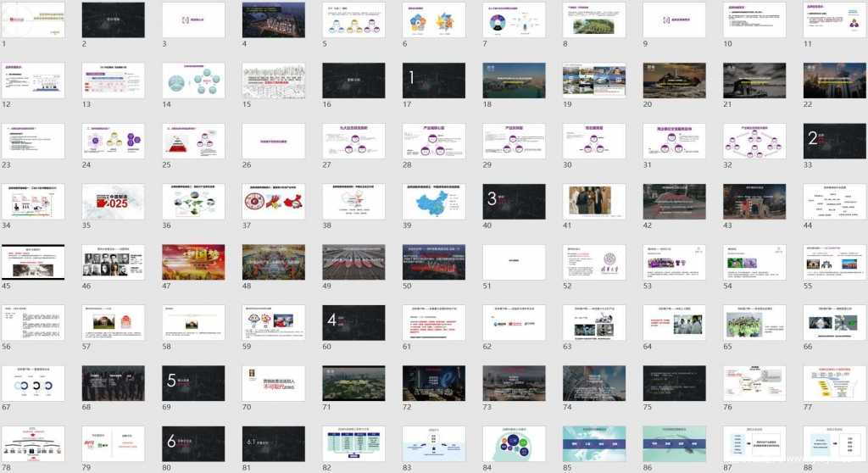Open slide 52 with purple university seal
This screenshot has width=868, height=473.
pos(595,263)
